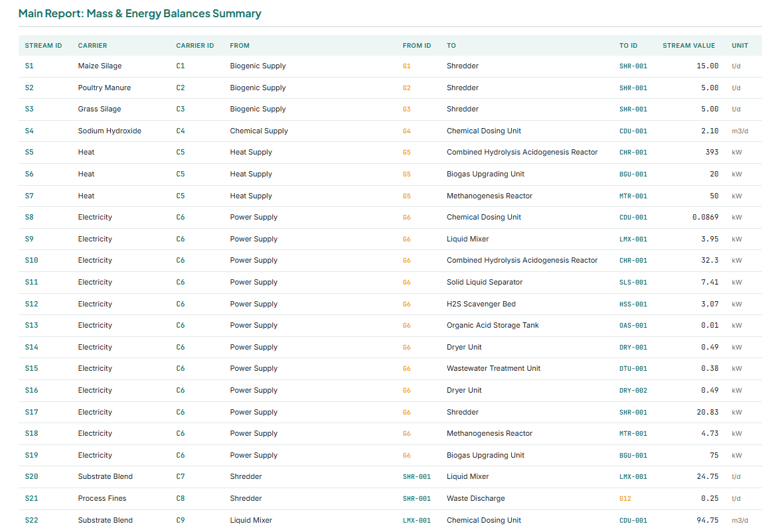
Task: Click the HSS-001 ID
Action: pyautogui.click(x=633, y=304)
